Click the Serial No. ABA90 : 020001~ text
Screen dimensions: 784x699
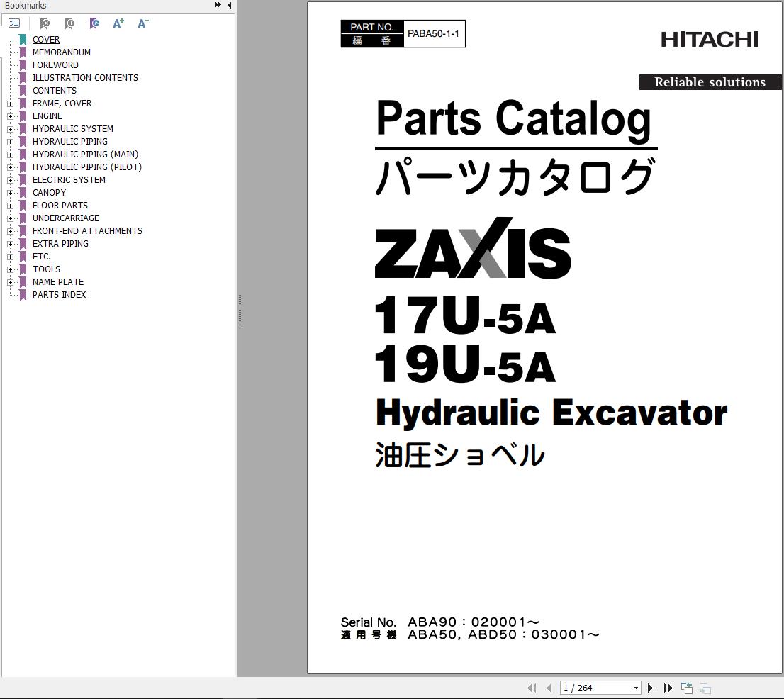(x=440, y=622)
